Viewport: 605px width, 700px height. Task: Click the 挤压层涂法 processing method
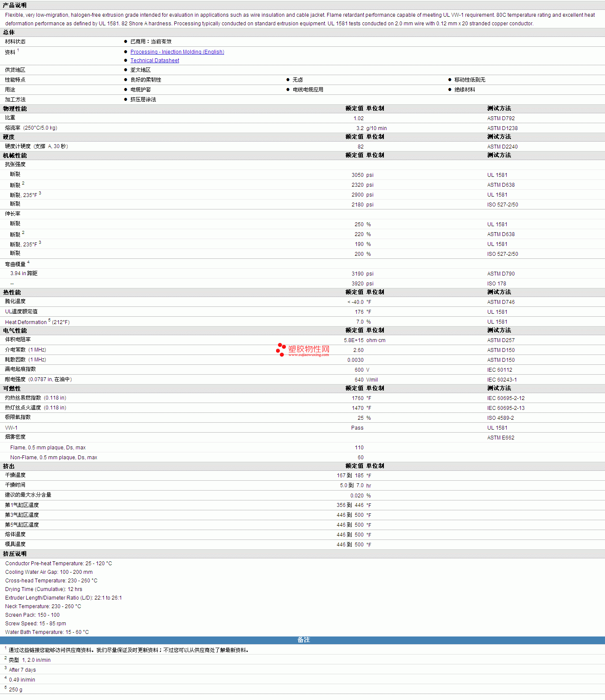(143, 100)
